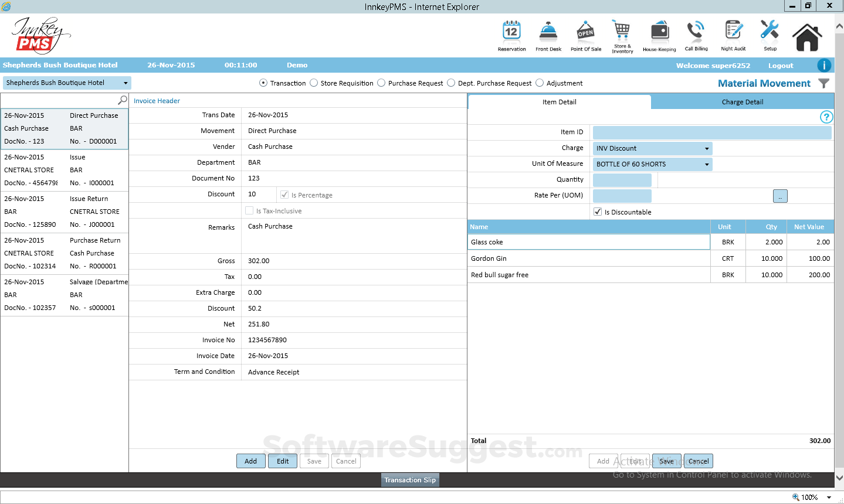Click the Item ID input field
Viewport: 844px width, 504px height.
click(x=712, y=132)
